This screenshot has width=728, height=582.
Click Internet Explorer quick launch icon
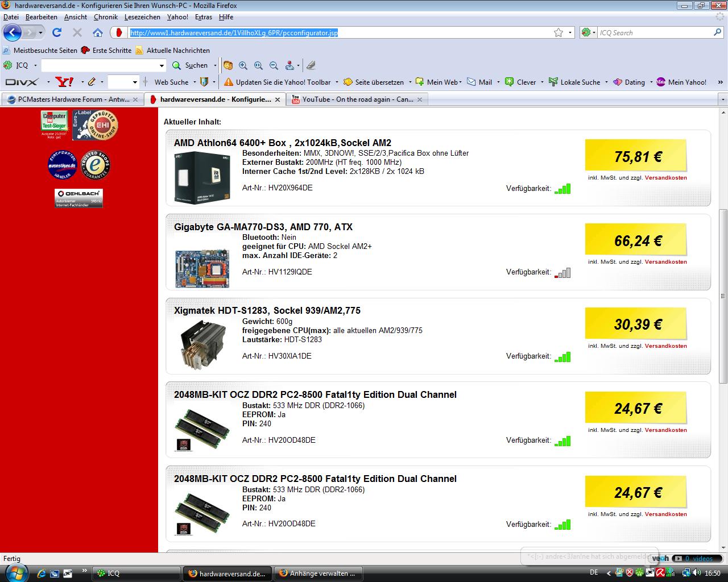[x=42, y=573]
